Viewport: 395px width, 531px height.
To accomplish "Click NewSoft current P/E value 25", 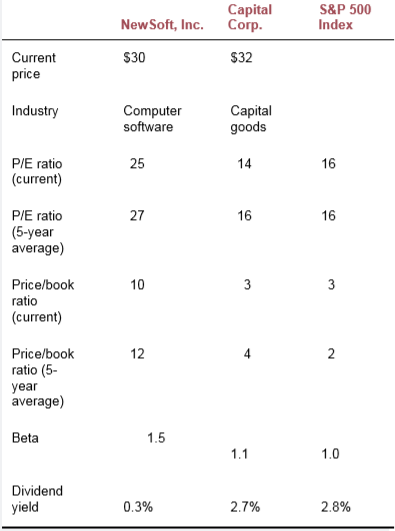I will coord(137,164).
